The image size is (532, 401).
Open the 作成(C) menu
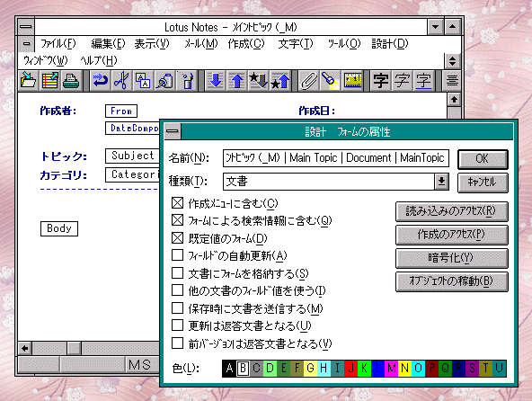point(246,44)
